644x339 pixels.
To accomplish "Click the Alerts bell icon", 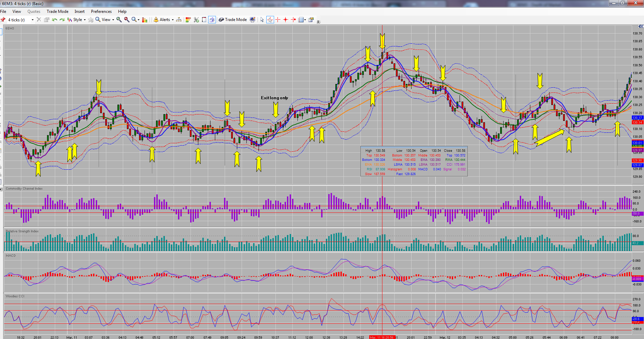I will coord(156,20).
